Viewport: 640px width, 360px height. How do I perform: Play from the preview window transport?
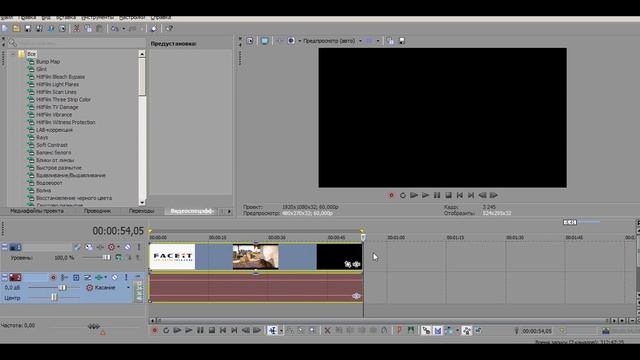click(x=425, y=196)
